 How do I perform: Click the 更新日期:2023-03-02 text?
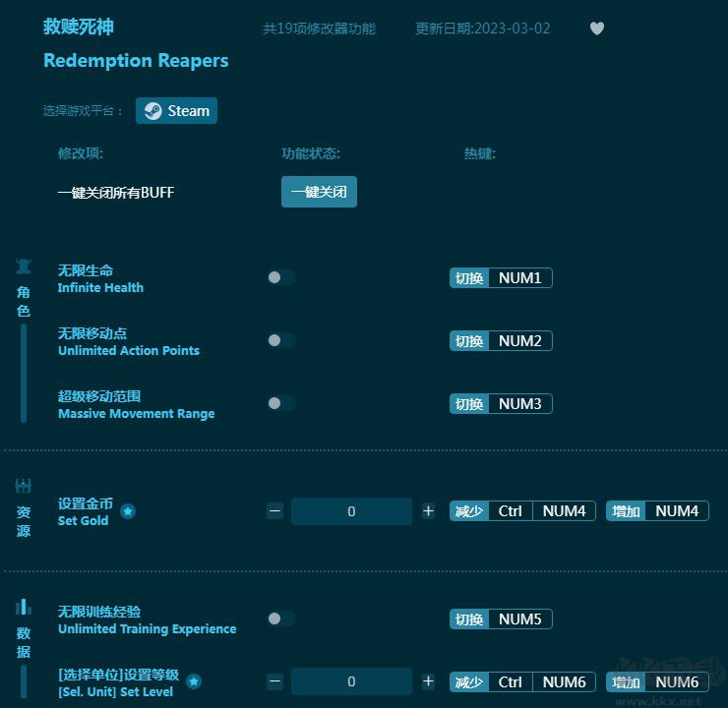tap(482, 29)
